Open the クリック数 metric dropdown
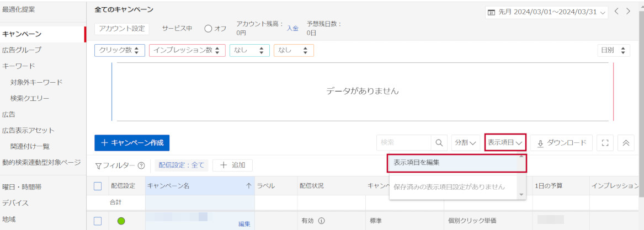 [120, 50]
